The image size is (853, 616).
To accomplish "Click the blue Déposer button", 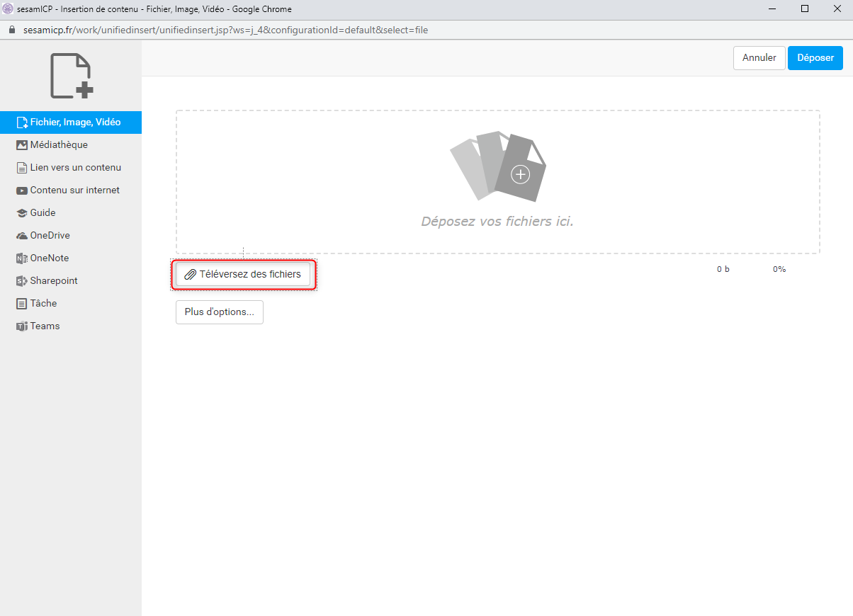I will point(815,58).
